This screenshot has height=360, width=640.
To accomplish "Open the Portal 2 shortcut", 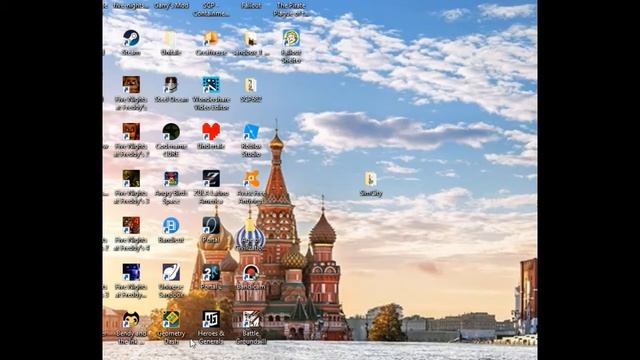I will pos(211,272).
